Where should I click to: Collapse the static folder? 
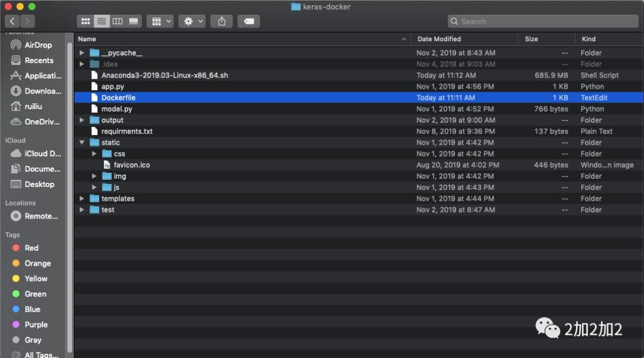tap(82, 142)
